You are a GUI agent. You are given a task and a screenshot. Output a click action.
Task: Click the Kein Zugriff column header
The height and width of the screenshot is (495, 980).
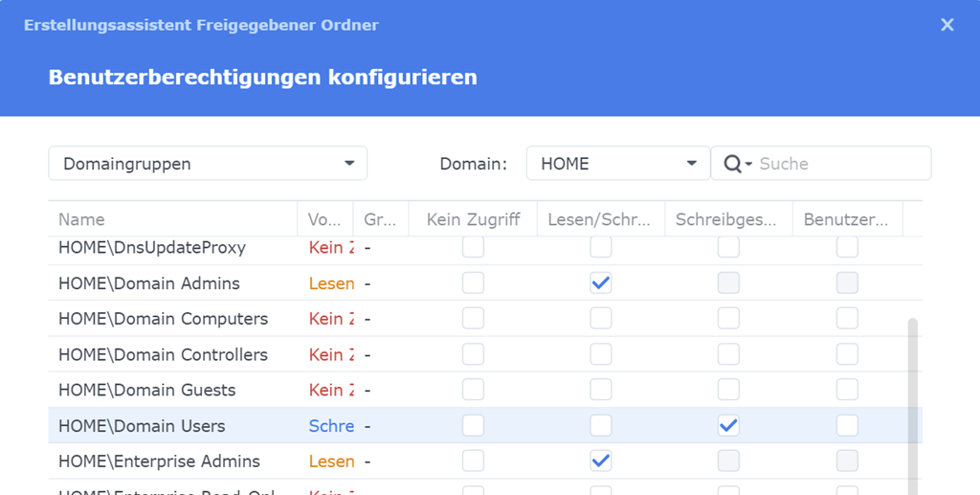coord(473,219)
